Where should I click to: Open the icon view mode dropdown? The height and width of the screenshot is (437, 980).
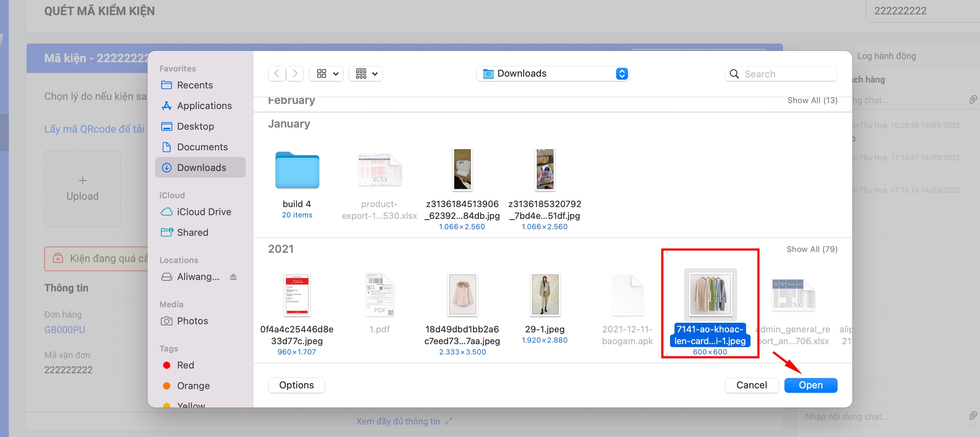(x=326, y=74)
